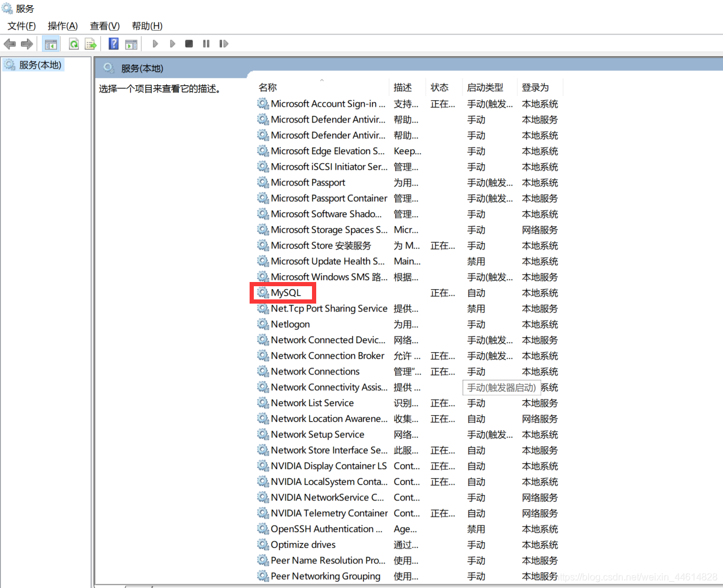Select the Optimize drives service name

click(303, 545)
